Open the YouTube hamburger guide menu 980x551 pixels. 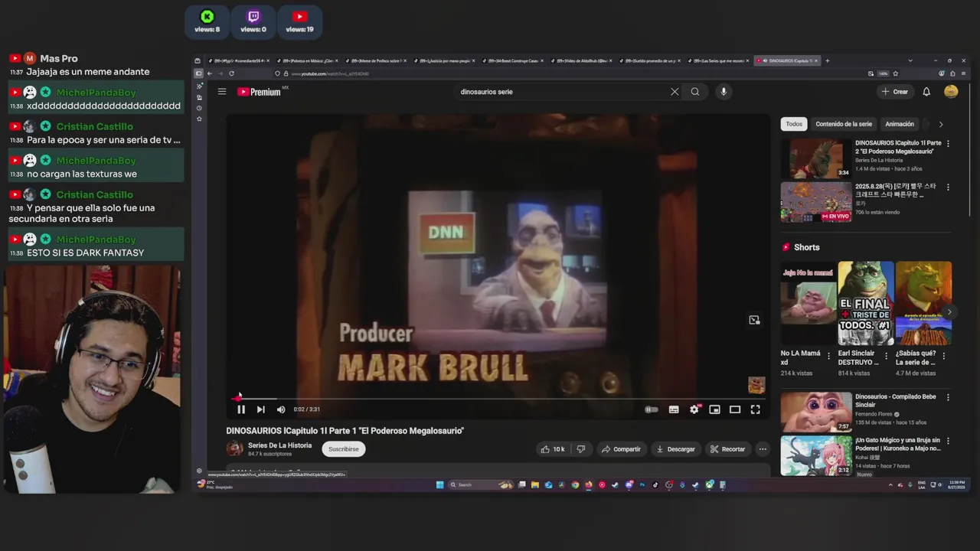point(222,91)
